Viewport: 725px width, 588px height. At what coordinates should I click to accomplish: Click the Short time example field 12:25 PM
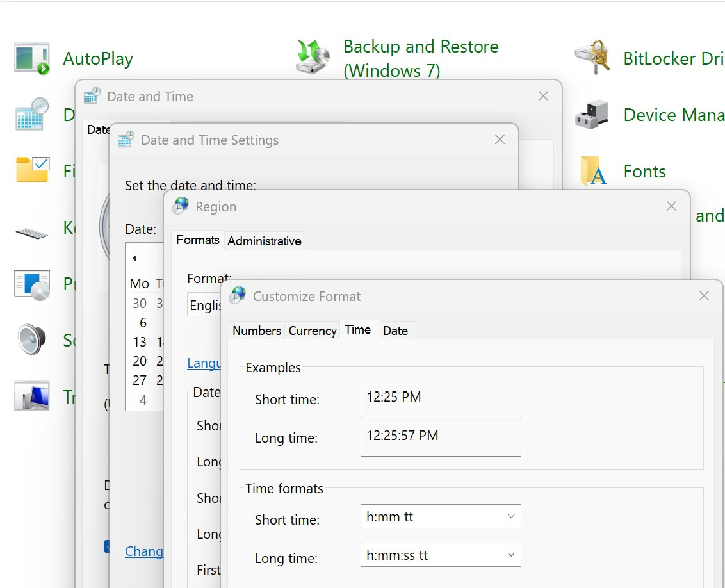(441, 401)
